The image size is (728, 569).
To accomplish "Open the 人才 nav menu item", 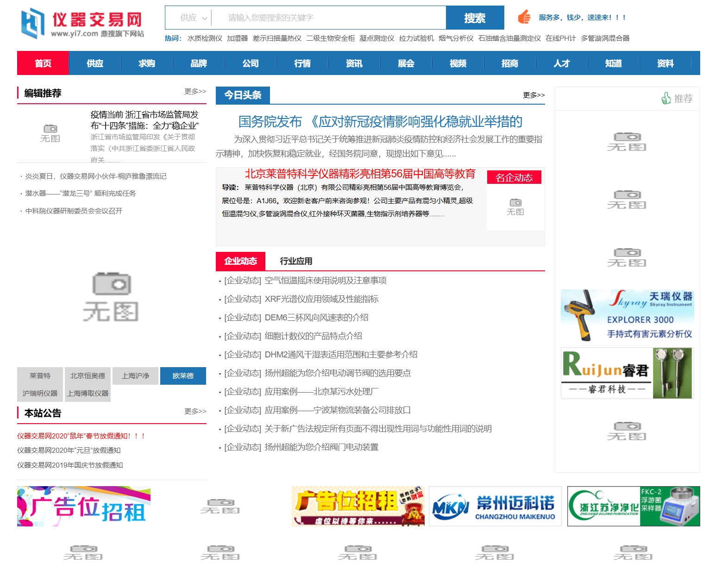I will pos(562,63).
